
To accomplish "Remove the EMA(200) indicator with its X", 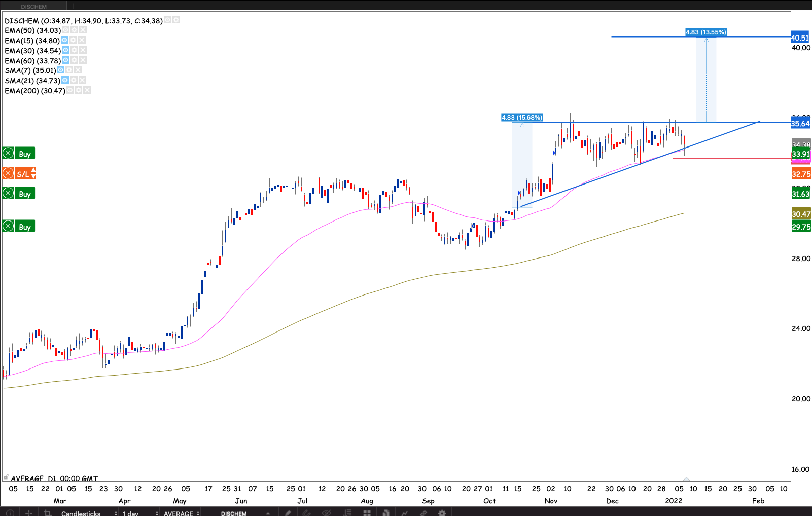I will [x=87, y=90].
